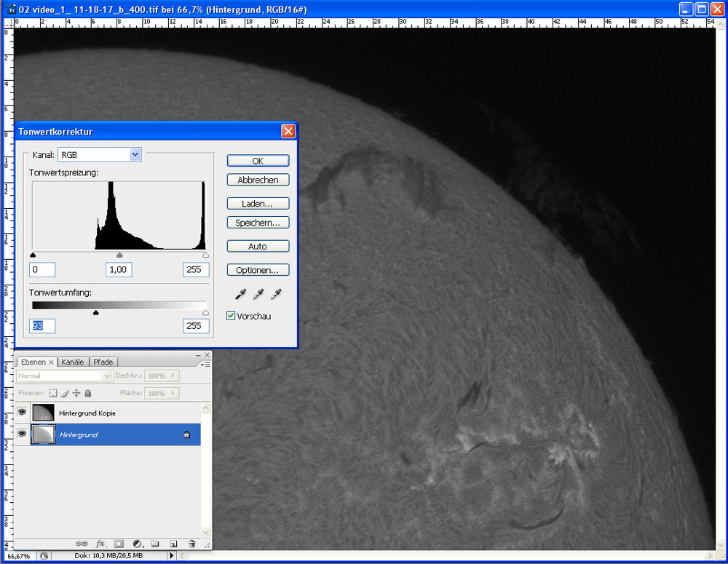Click the black input levels slider

click(x=33, y=255)
